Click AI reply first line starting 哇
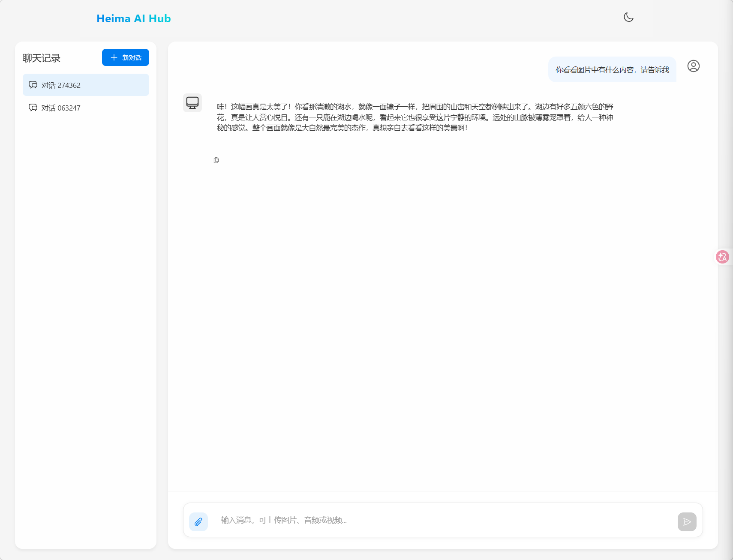Image resolution: width=733 pixels, height=560 pixels. click(415, 107)
